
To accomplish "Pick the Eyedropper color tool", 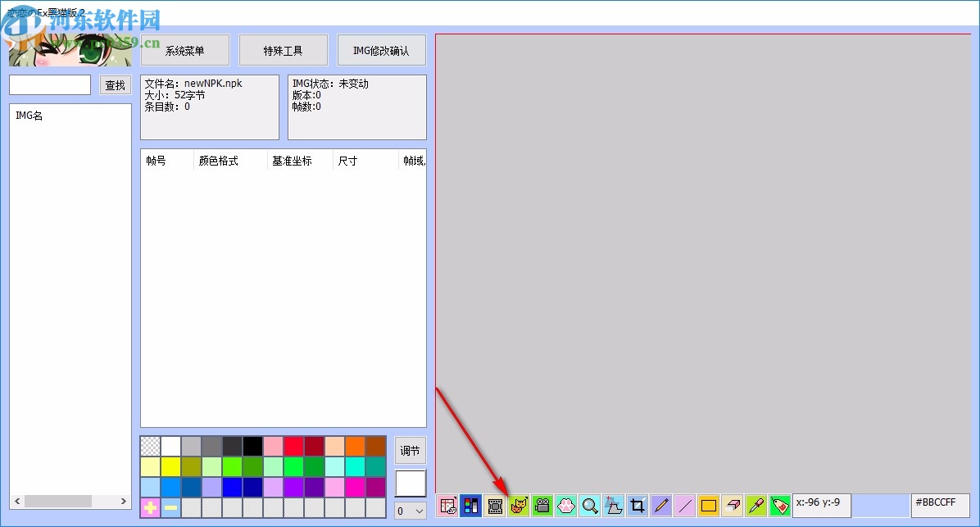I will click(x=755, y=506).
